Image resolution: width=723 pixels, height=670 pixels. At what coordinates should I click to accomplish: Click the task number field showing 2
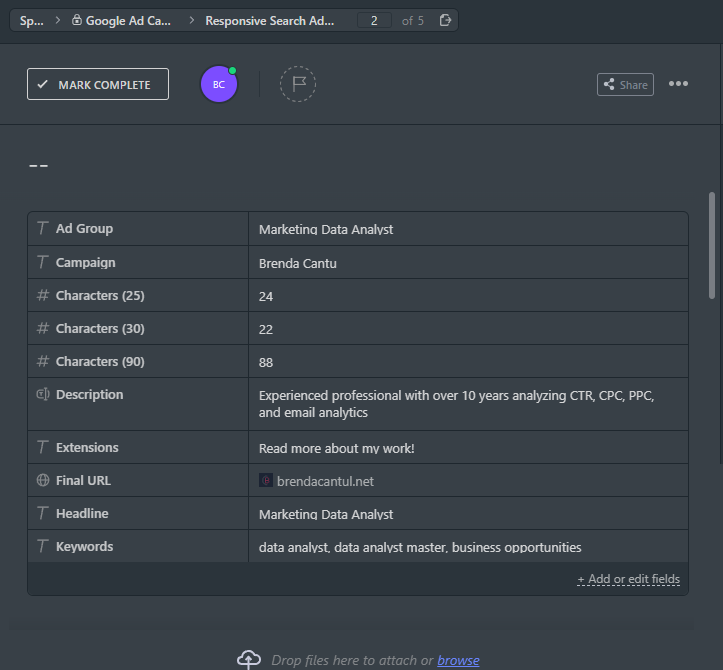click(x=374, y=21)
